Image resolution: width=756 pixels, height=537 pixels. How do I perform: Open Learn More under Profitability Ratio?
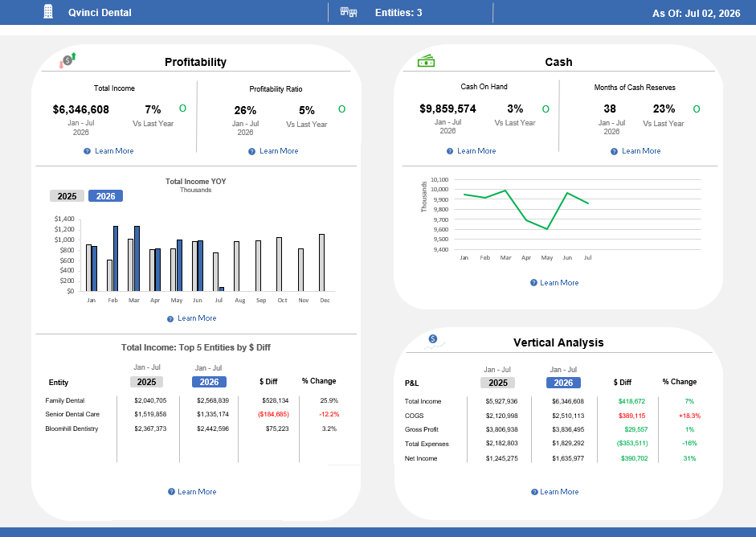tap(279, 151)
